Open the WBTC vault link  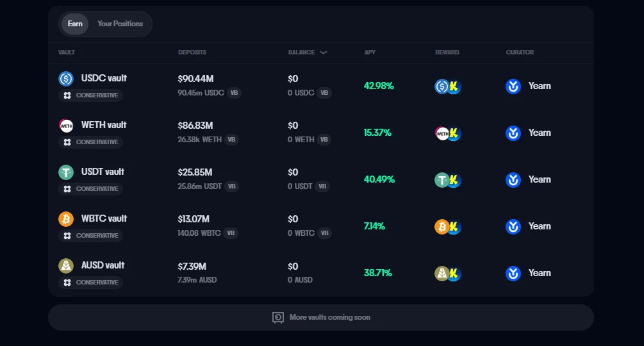pyautogui.click(x=104, y=218)
